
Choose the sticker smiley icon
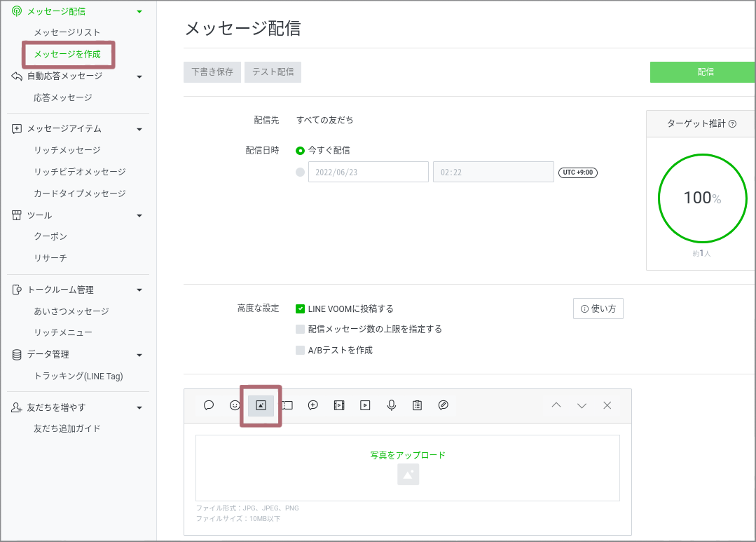click(235, 405)
